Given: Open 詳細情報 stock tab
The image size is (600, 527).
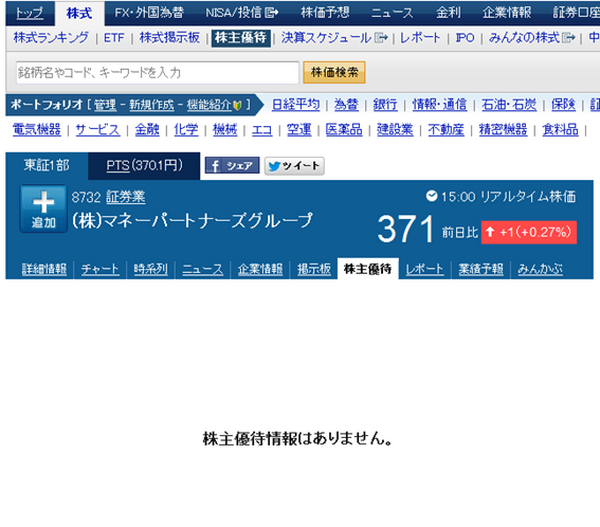Looking at the screenshot, I should click(44, 269).
